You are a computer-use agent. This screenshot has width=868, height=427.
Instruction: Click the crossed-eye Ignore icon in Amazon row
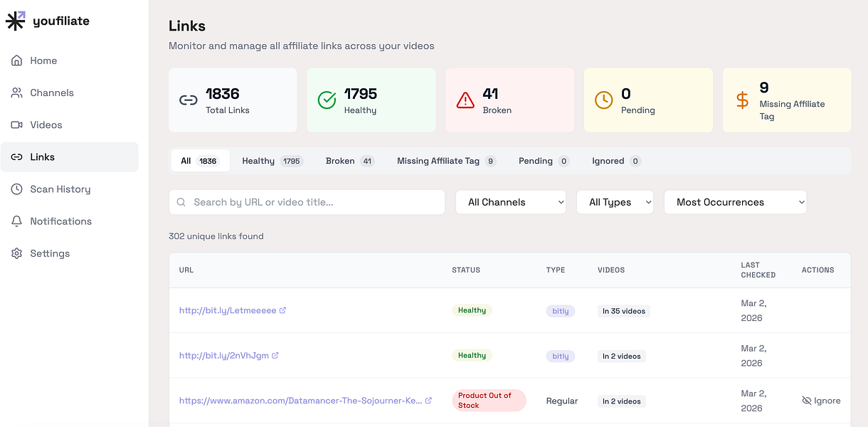[807, 401]
